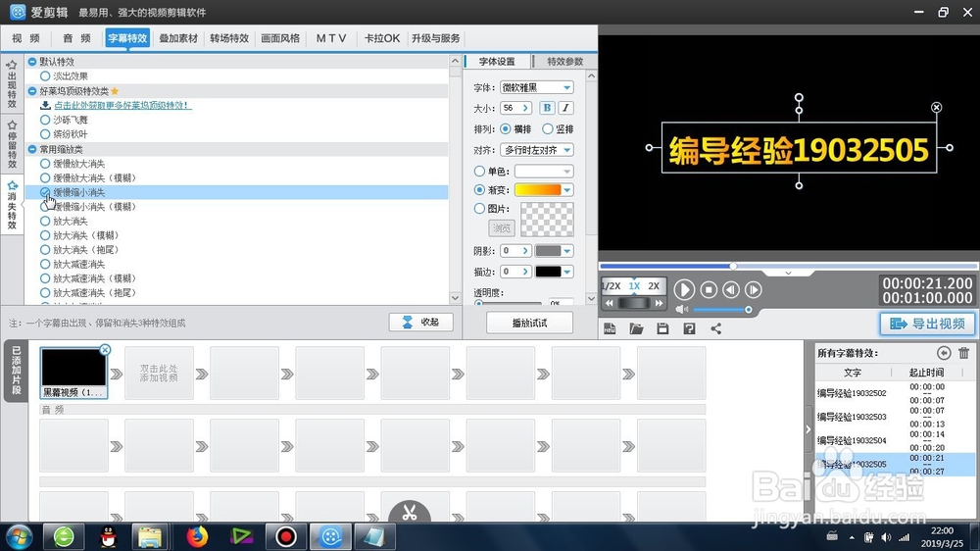The image size is (980, 551).
Task: Save the project with floppy disk icon
Action: tap(662, 329)
